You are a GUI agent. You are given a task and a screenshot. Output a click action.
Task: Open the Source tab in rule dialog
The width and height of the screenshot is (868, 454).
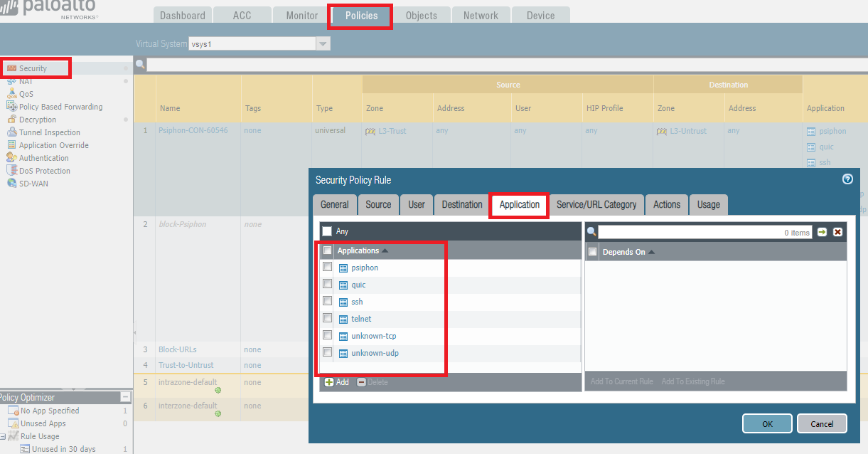pyautogui.click(x=378, y=204)
